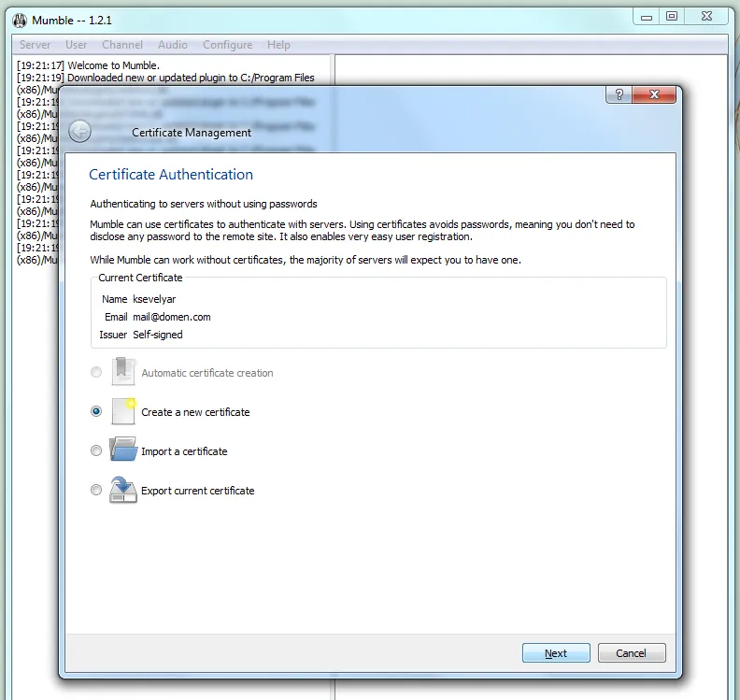The image size is (740, 700).
Task: Click the certificate name ksevelyar
Action: click(x=154, y=299)
